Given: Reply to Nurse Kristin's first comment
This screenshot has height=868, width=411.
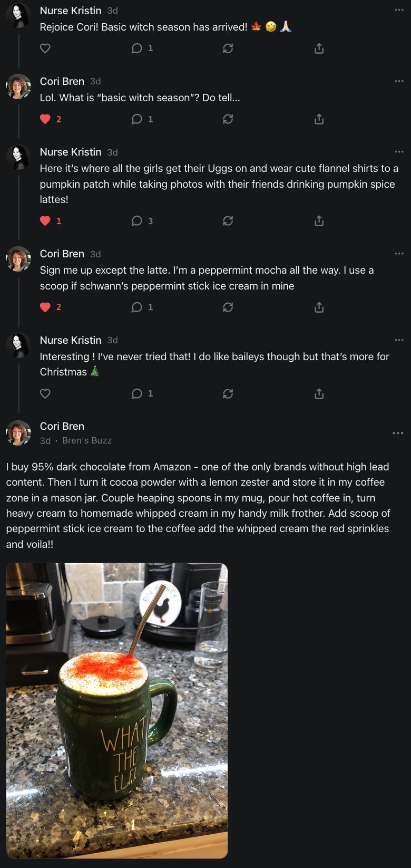Looking at the screenshot, I should [137, 49].
